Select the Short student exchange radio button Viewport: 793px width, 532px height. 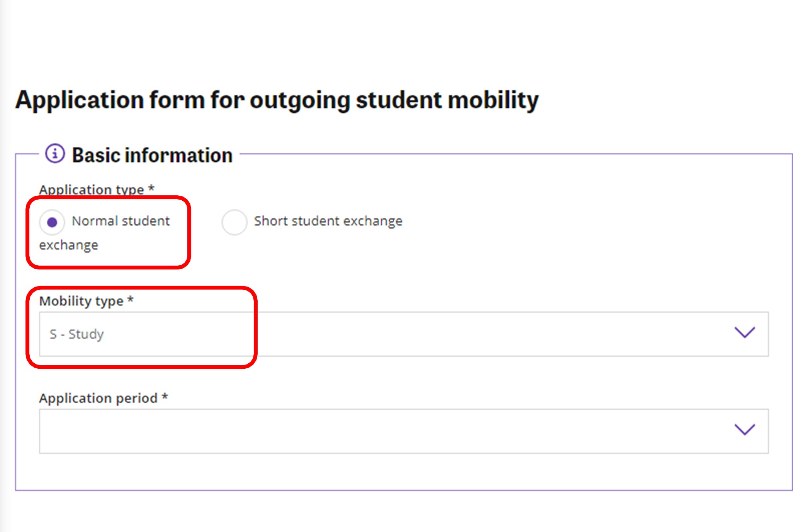[234, 222]
